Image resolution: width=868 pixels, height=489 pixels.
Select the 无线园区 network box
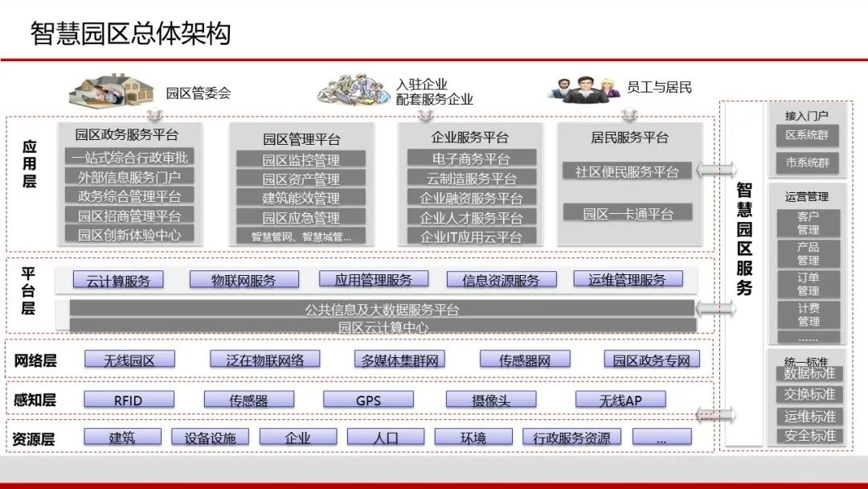coord(129,360)
